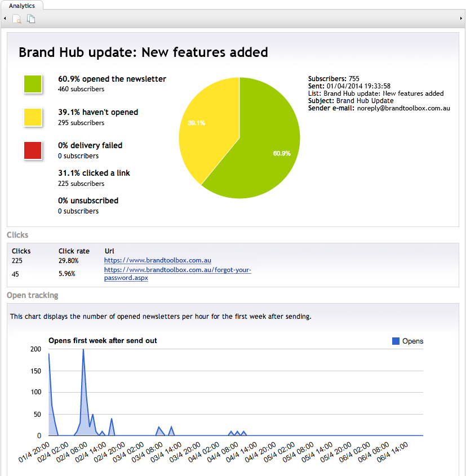Open the brandtoolbox.com.au homepage link

[157, 261]
